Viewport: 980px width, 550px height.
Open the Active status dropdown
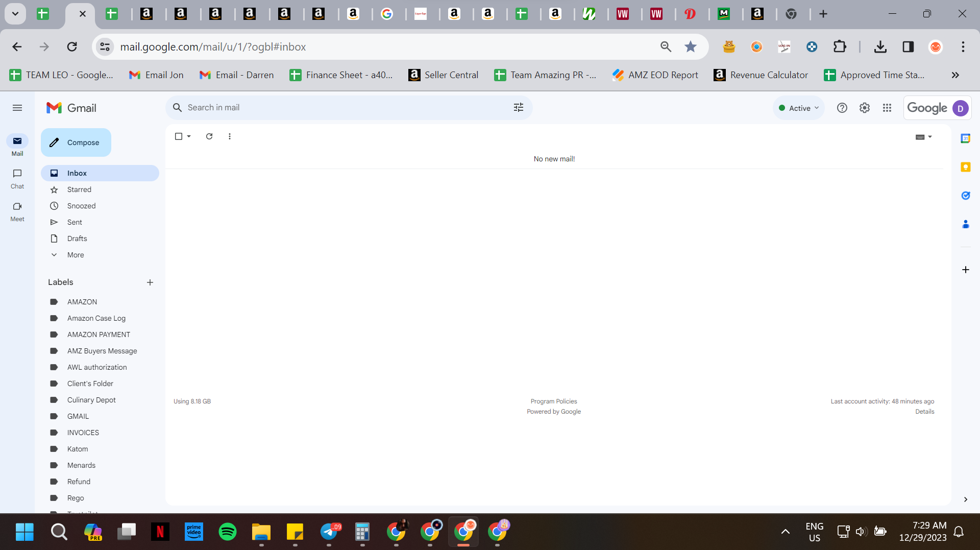point(799,108)
